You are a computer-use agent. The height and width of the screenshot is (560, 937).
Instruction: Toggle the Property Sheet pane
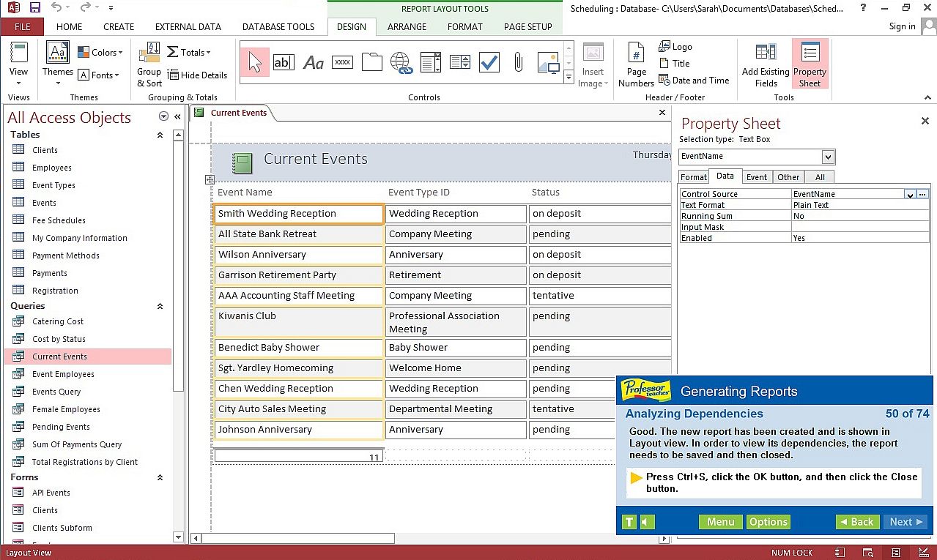pyautogui.click(x=810, y=64)
